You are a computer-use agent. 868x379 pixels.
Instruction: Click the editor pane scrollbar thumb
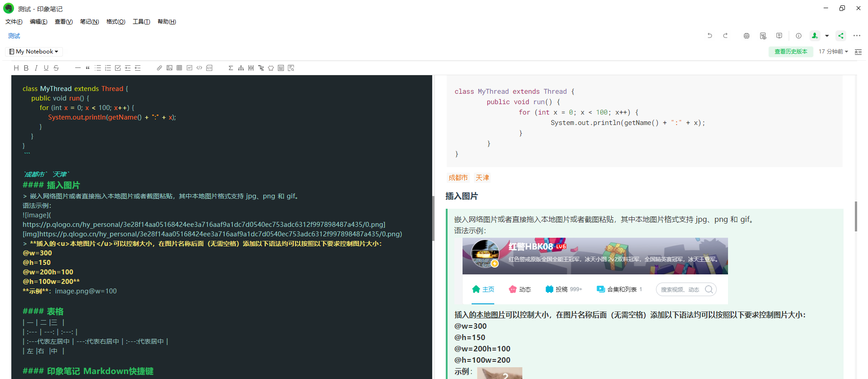(433, 218)
